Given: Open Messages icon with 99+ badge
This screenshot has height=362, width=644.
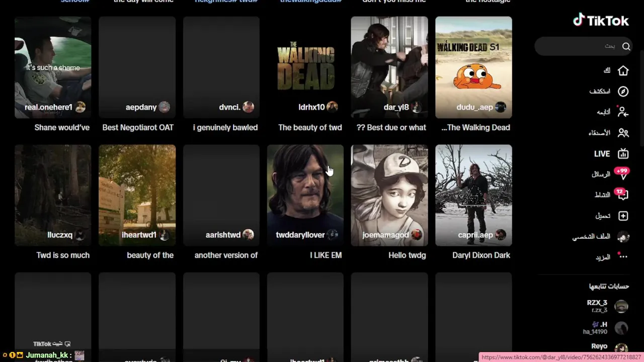Looking at the screenshot, I should [x=622, y=173].
